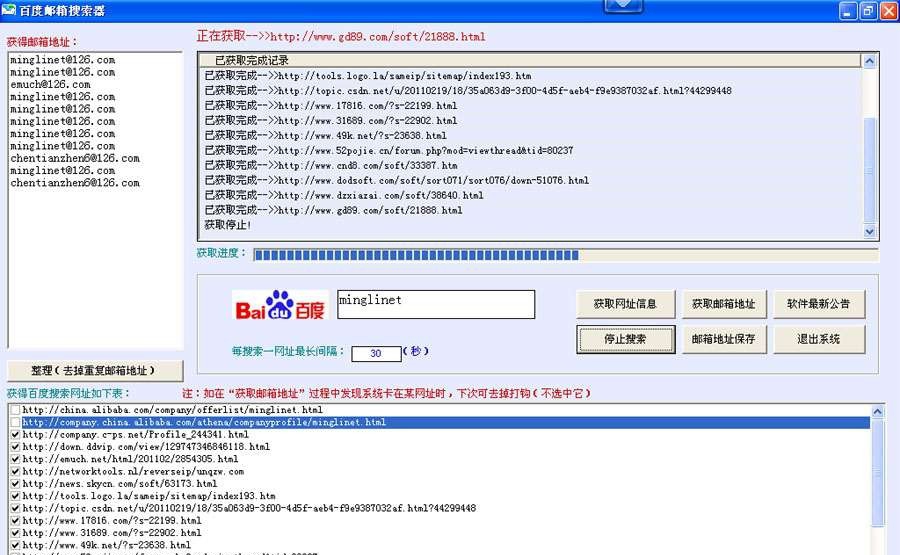Uncheck emuch.net 2854305 URL checkbox
This screenshot has width=900, height=555.
pos(15,459)
